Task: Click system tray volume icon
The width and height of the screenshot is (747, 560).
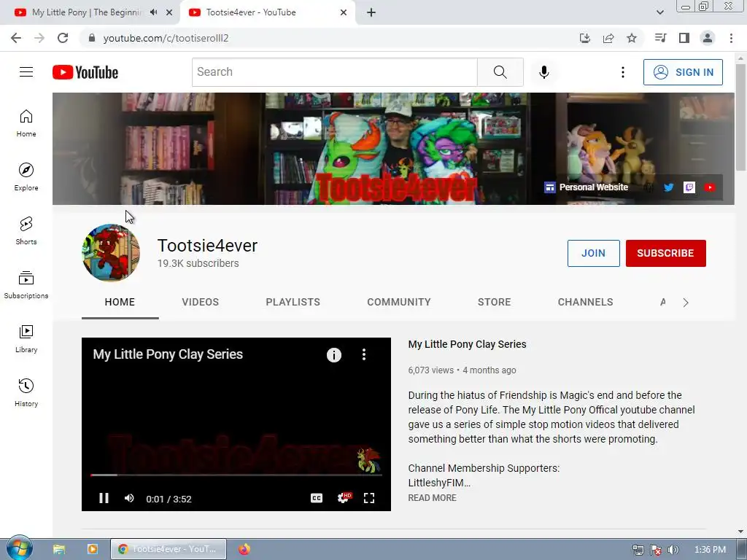Action: coord(673,550)
